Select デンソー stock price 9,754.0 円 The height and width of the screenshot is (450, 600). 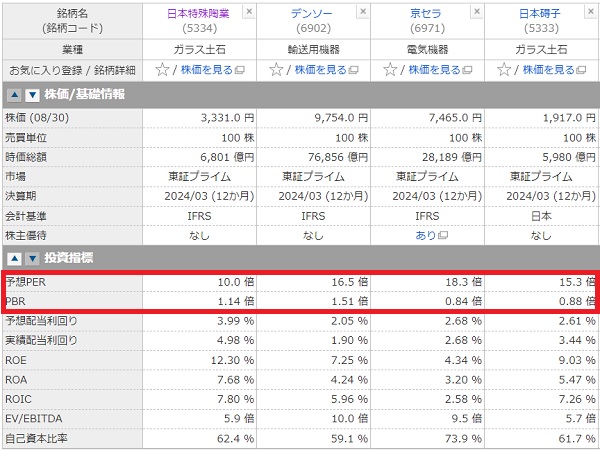341,118
